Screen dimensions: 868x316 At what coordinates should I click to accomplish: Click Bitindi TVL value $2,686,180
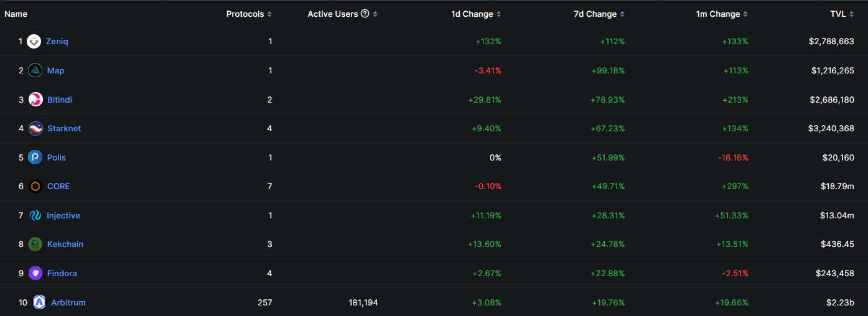832,100
